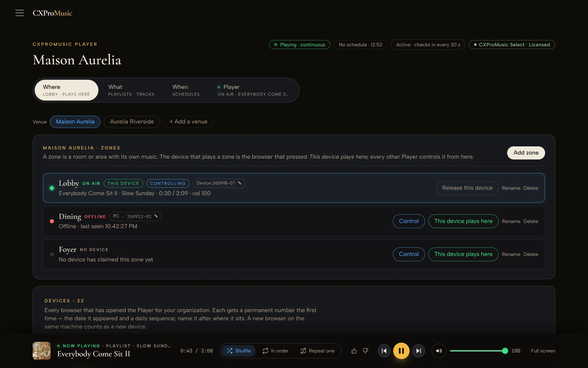Click the Dining zone name

(70, 216)
